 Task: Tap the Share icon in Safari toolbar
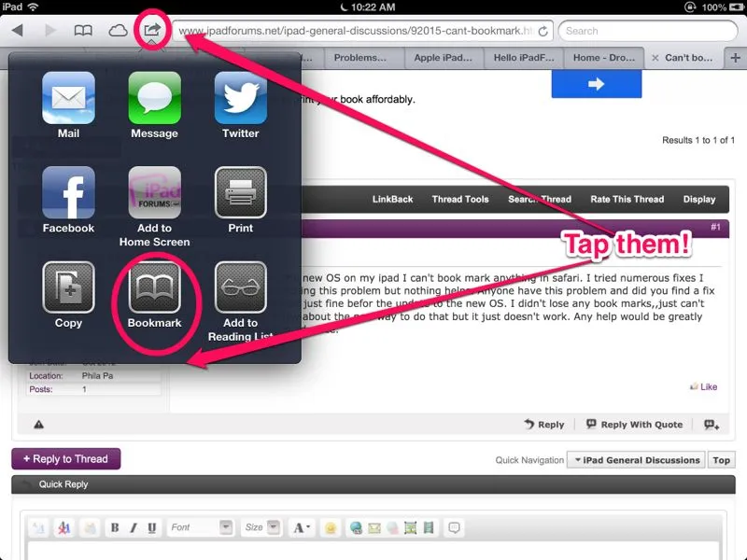click(151, 31)
